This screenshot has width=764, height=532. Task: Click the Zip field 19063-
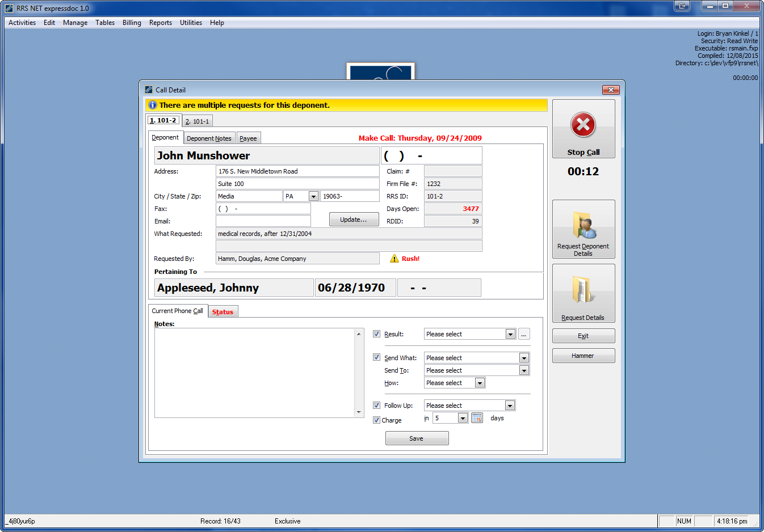pos(350,196)
